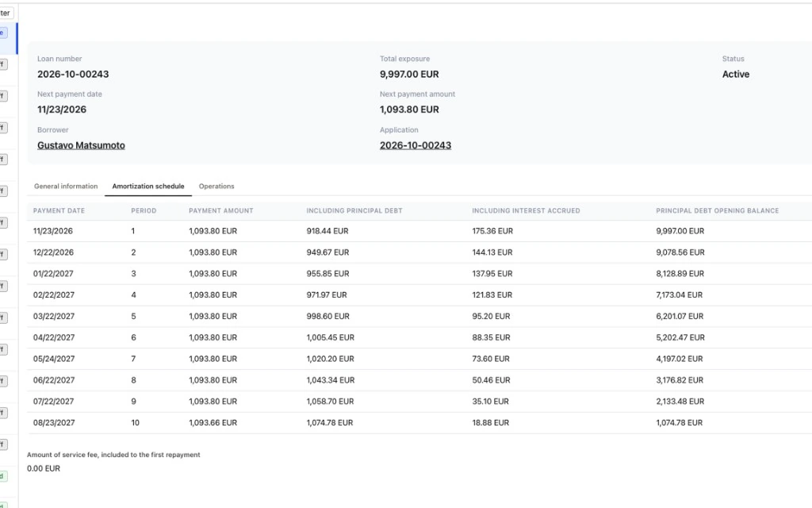The image size is (812, 508).
Task: Switch to the General information tab
Action: click(66, 186)
